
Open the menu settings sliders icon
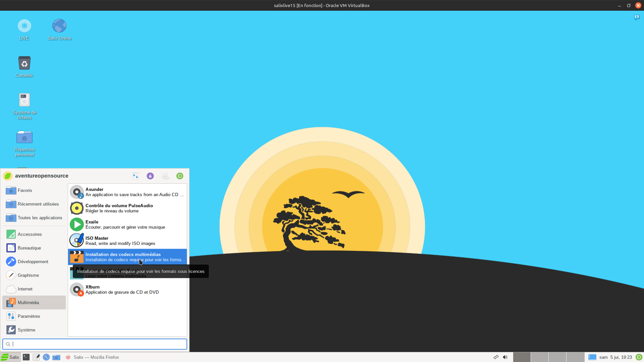pos(136,176)
